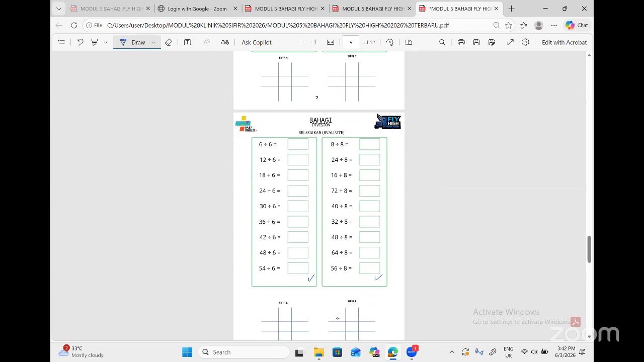This screenshot has width=644, height=362.
Task: Open the browser profile avatar
Action: (x=539, y=25)
